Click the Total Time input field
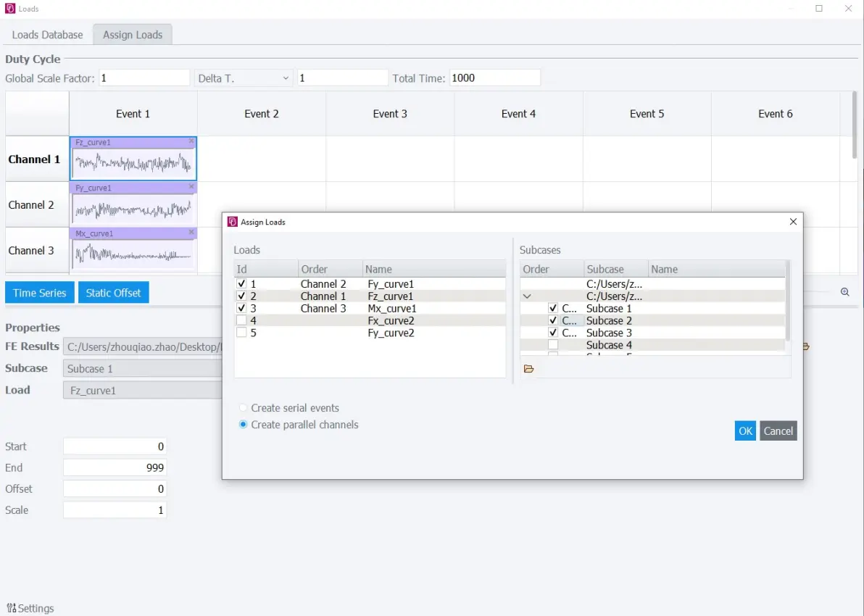The image size is (864, 616). click(495, 78)
